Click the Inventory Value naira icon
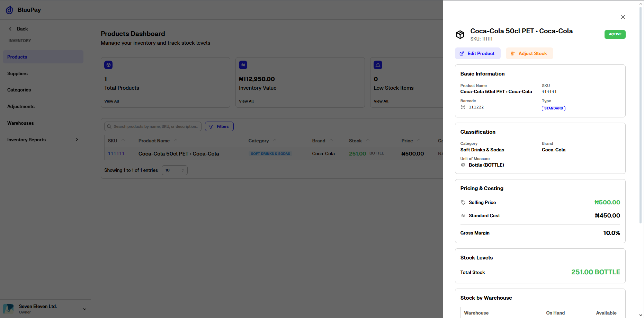This screenshot has width=644, height=318. [243, 65]
